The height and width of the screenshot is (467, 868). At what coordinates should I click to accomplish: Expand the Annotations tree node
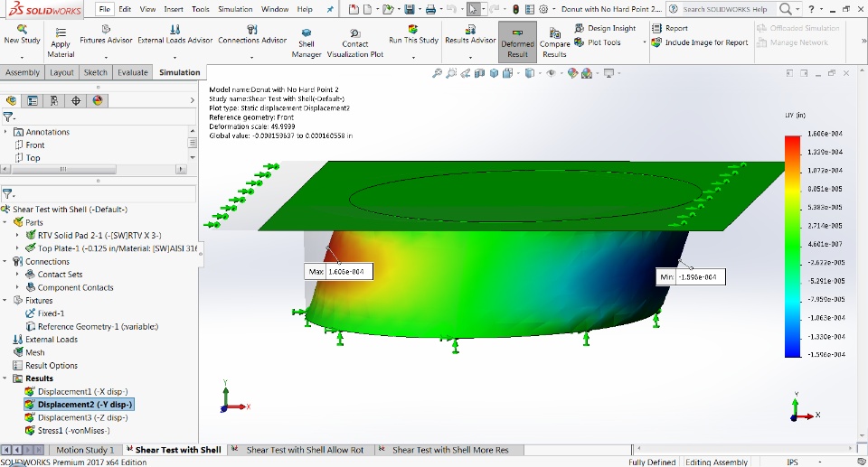pyautogui.click(x=5, y=132)
